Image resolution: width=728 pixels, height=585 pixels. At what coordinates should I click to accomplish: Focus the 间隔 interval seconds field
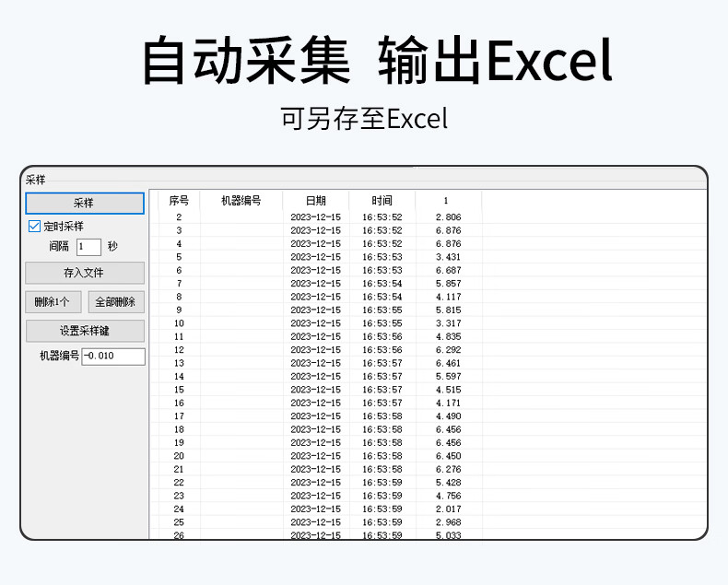click(88, 247)
